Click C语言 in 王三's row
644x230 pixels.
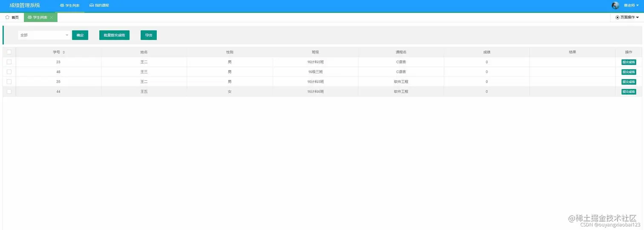point(401,72)
